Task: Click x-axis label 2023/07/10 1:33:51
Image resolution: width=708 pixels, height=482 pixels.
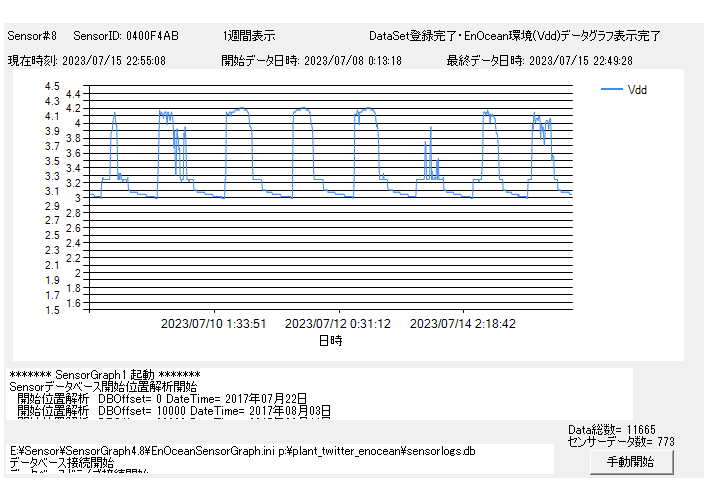Action: pyautogui.click(x=214, y=324)
